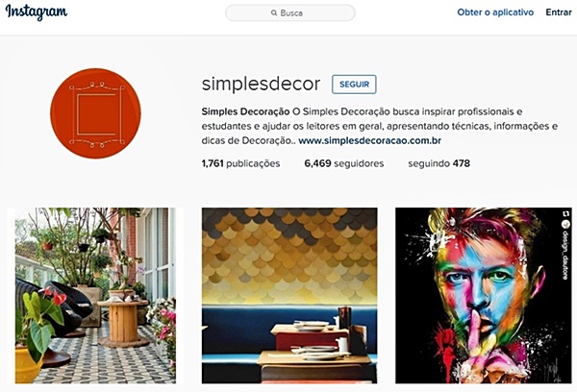Open the Obter o aplicativo link

coord(495,12)
